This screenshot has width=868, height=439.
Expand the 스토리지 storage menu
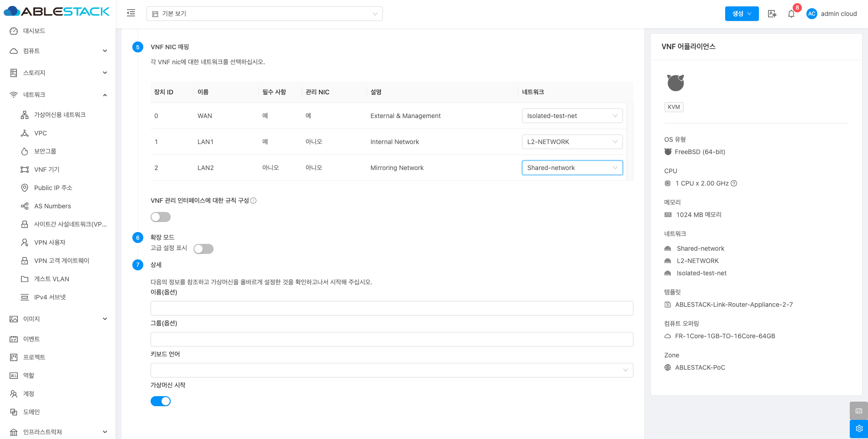pos(58,73)
